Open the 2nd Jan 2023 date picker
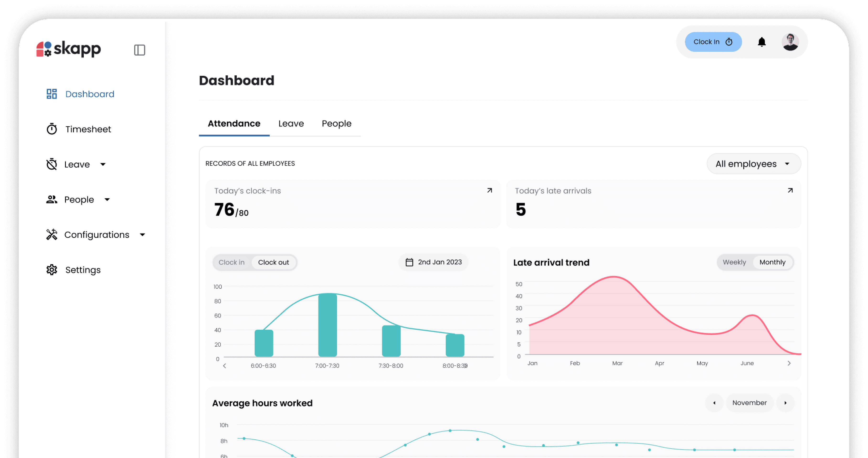The image size is (868, 458). (x=433, y=262)
